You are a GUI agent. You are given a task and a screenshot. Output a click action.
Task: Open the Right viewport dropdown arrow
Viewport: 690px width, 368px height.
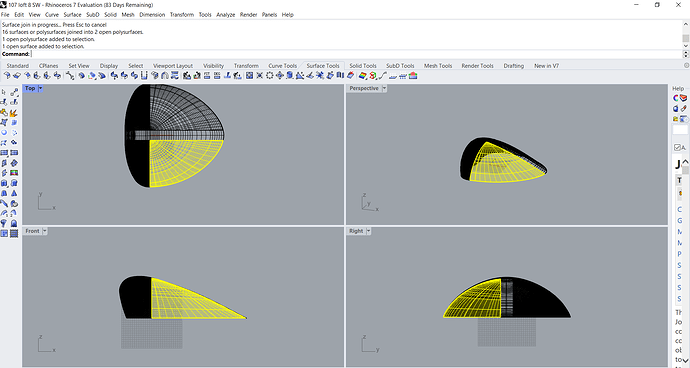(x=368, y=231)
